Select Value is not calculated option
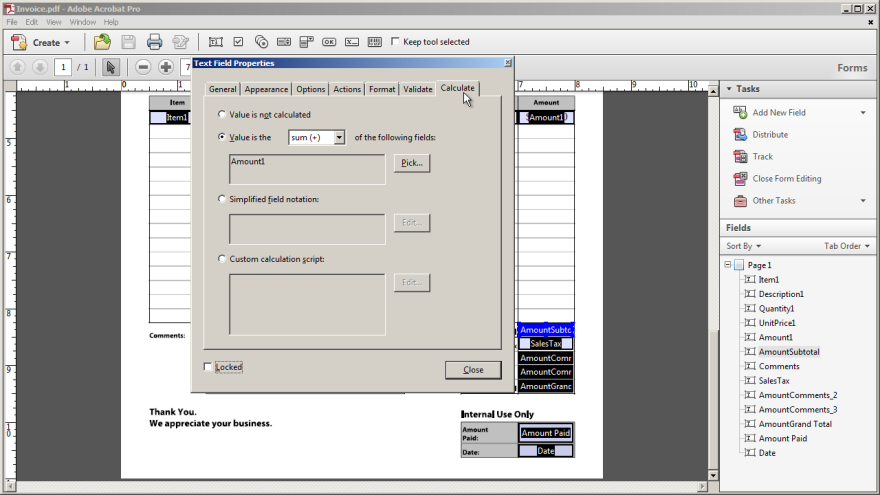 click(x=222, y=114)
